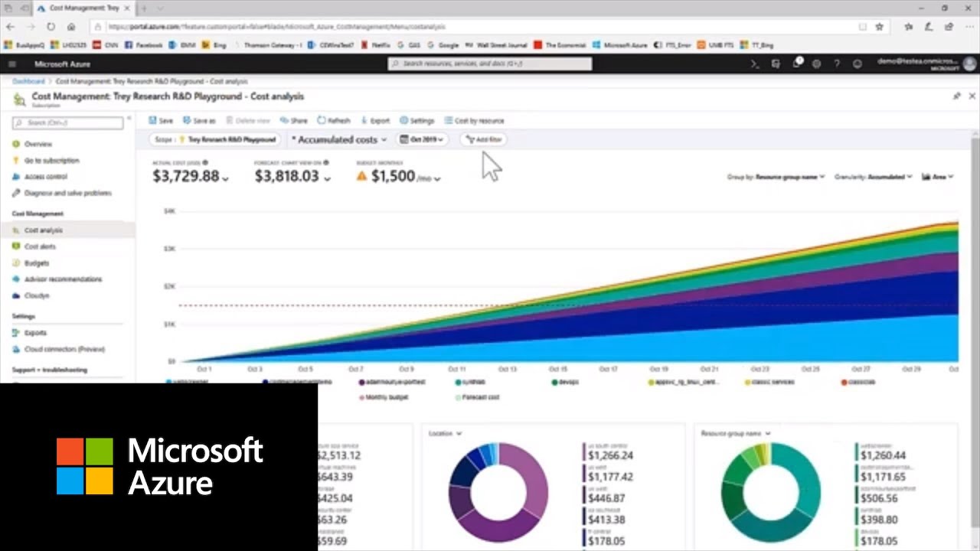Open Diagnose and solve problems
Viewport: 980px width, 551px height.
pyautogui.click(x=67, y=193)
